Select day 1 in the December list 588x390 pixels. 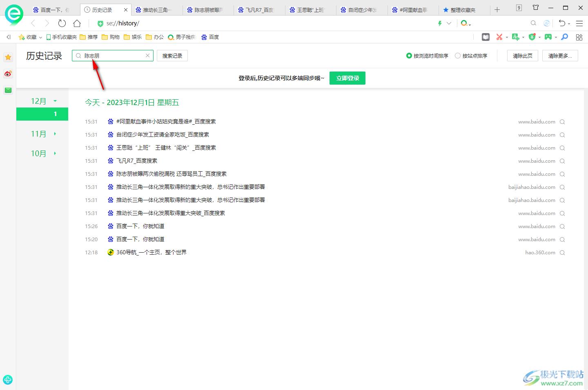point(42,114)
